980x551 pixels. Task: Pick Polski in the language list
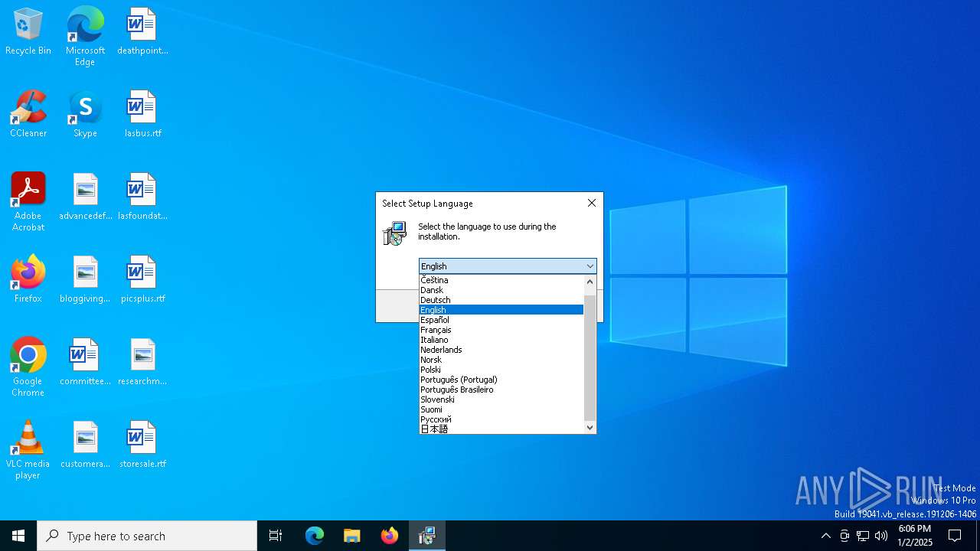click(501, 370)
